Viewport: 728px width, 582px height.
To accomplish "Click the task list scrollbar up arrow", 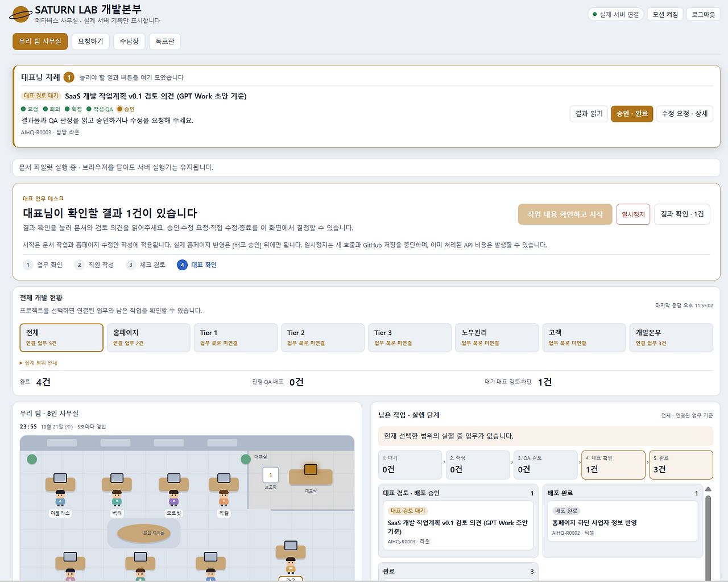I will 708,489.
